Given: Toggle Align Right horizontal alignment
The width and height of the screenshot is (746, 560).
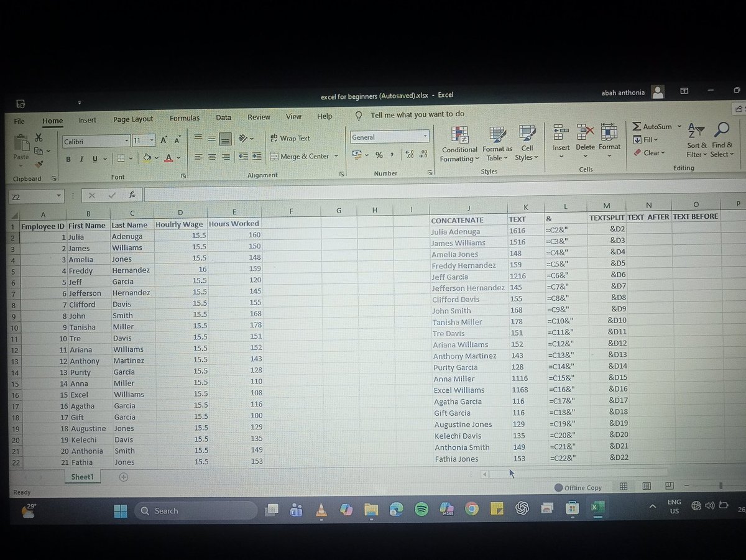Looking at the screenshot, I should click(x=226, y=157).
